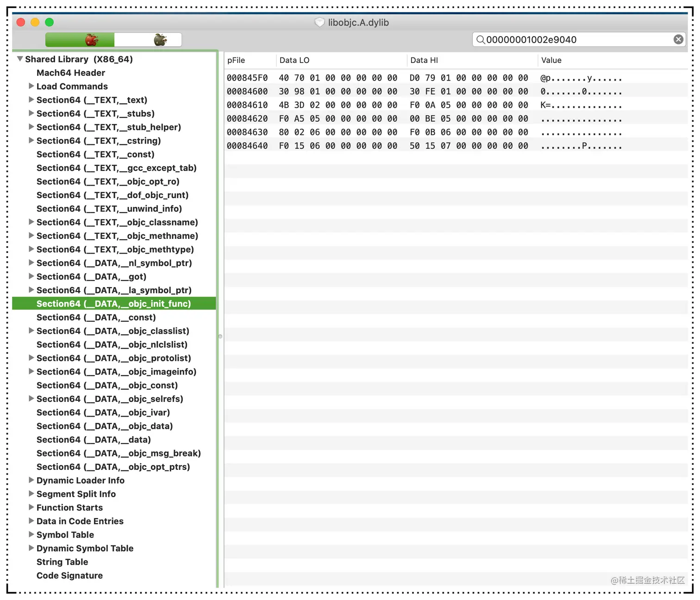Image resolution: width=700 pixels, height=600 pixels.
Task: Expand Section64 (__TEXT,__cstring)
Action: [x=31, y=140]
